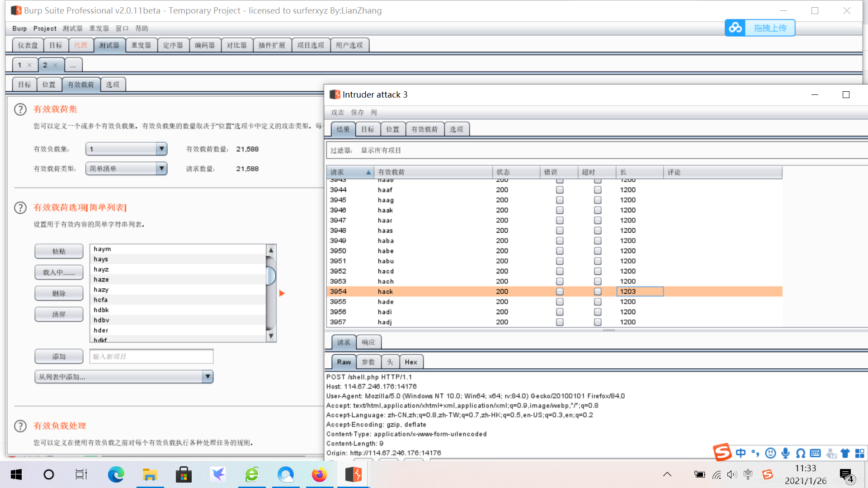The image size is (868, 488).
Task: Expand the 从列表中添加 dropdown
Action: pyautogui.click(x=124, y=377)
